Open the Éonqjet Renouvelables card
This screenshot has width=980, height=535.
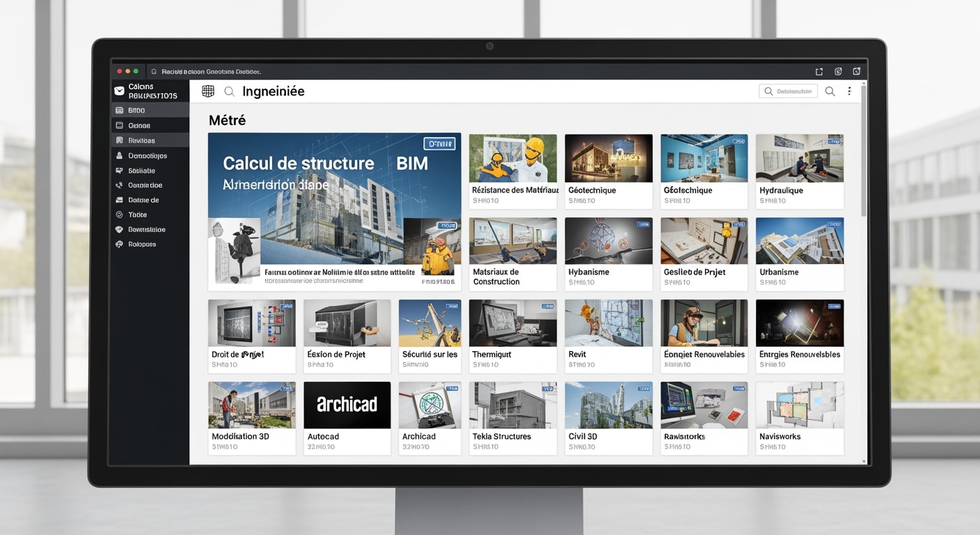pos(704,336)
